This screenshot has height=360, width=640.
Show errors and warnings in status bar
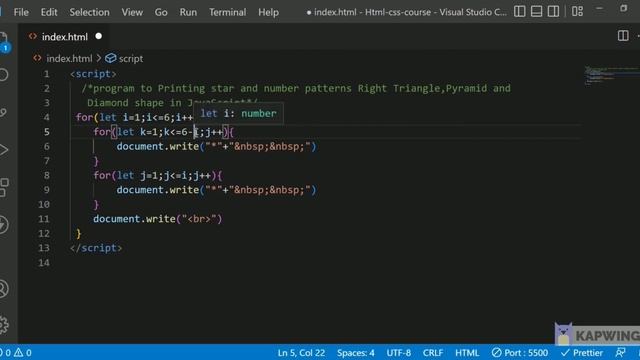[16, 353]
